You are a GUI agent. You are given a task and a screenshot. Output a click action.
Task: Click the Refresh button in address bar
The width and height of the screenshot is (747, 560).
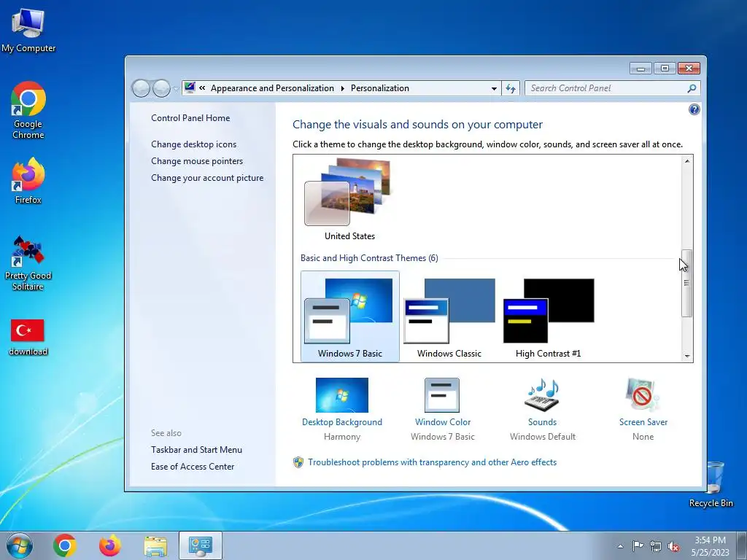(511, 88)
